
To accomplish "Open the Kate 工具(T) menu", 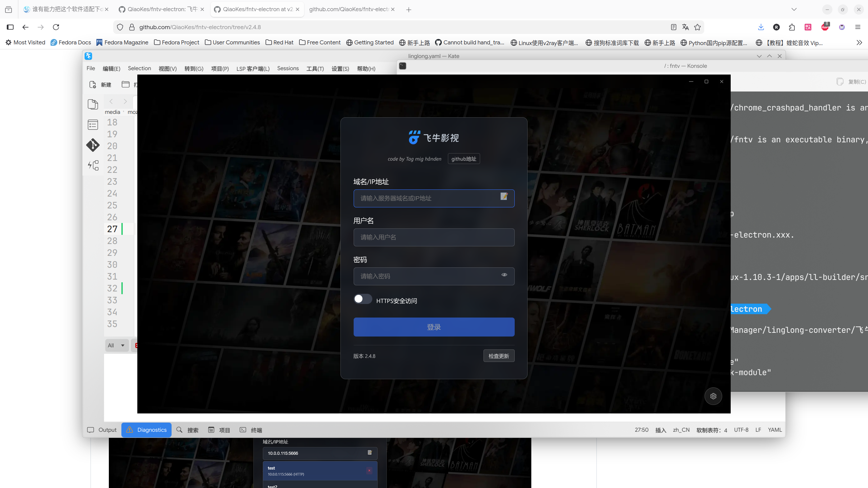I will click(315, 68).
